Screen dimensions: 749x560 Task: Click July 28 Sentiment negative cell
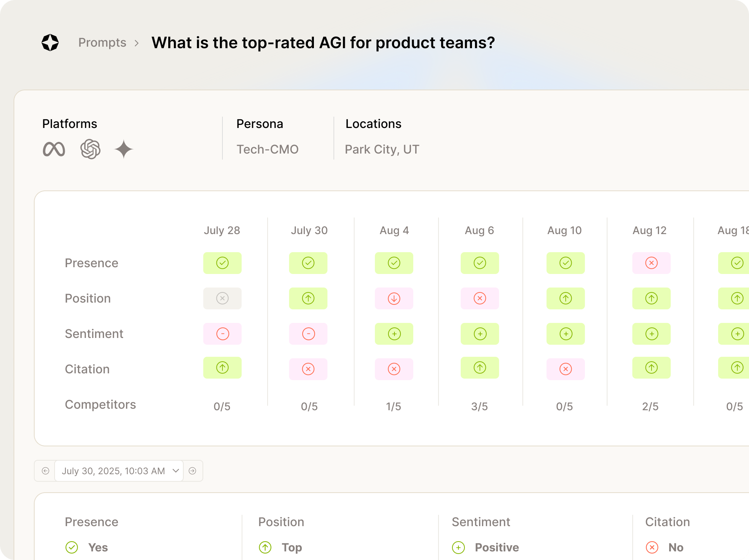pos(222,334)
